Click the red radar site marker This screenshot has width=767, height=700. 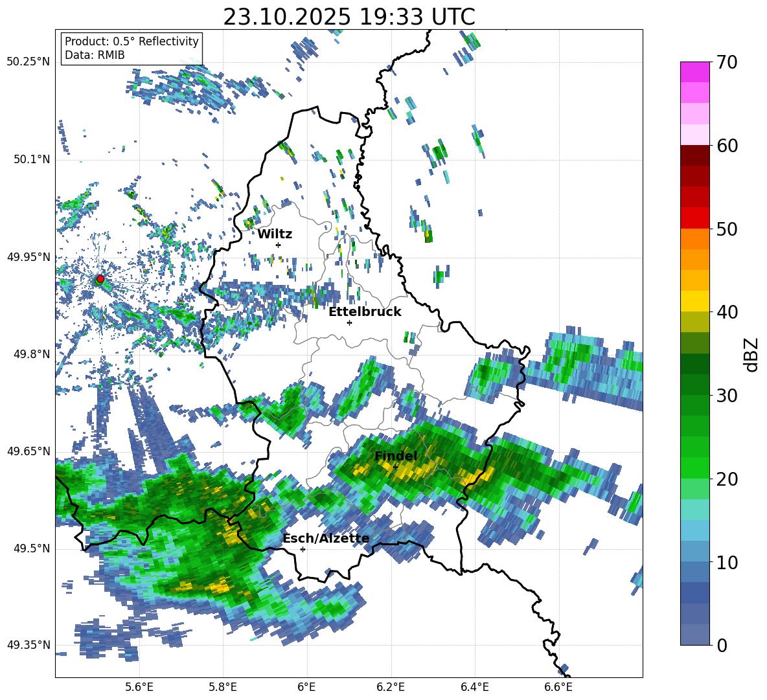[100, 278]
